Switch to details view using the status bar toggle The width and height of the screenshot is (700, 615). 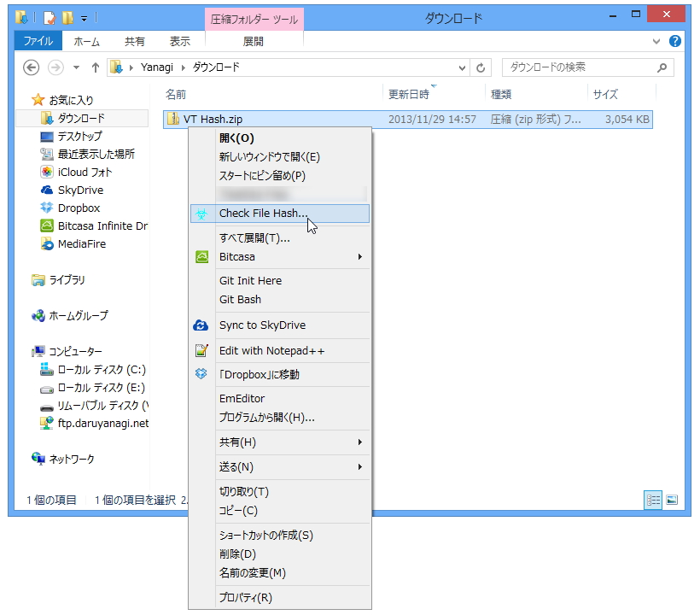(x=652, y=498)
